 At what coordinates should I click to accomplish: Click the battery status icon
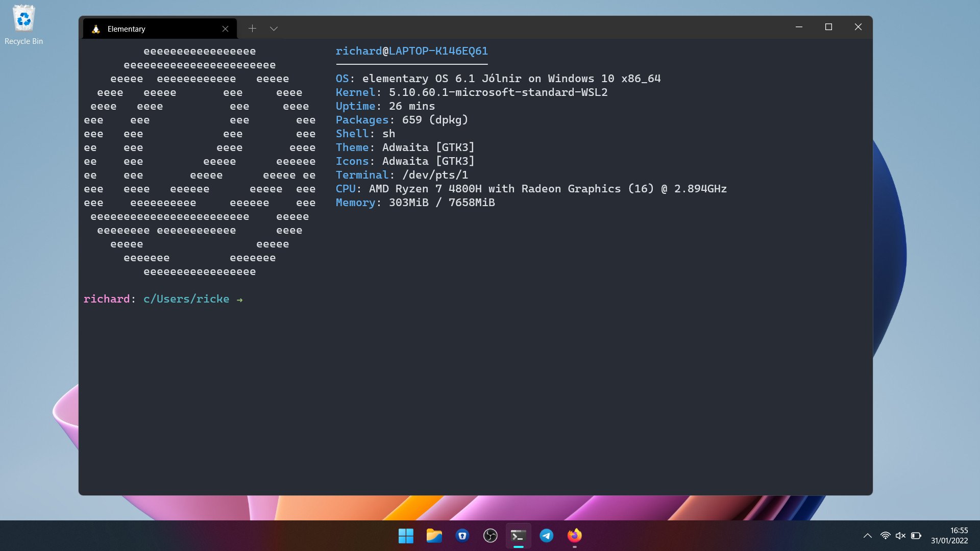point(916,536)
